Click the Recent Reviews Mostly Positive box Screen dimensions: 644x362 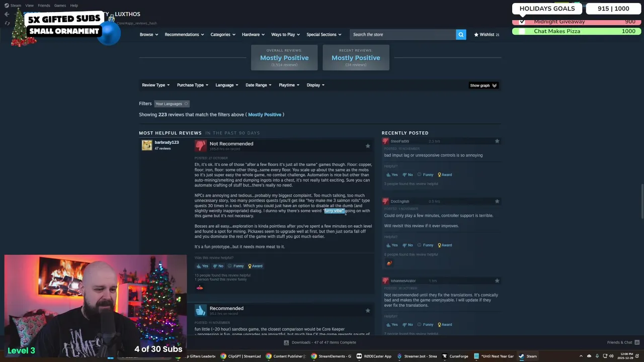(356, 57)
